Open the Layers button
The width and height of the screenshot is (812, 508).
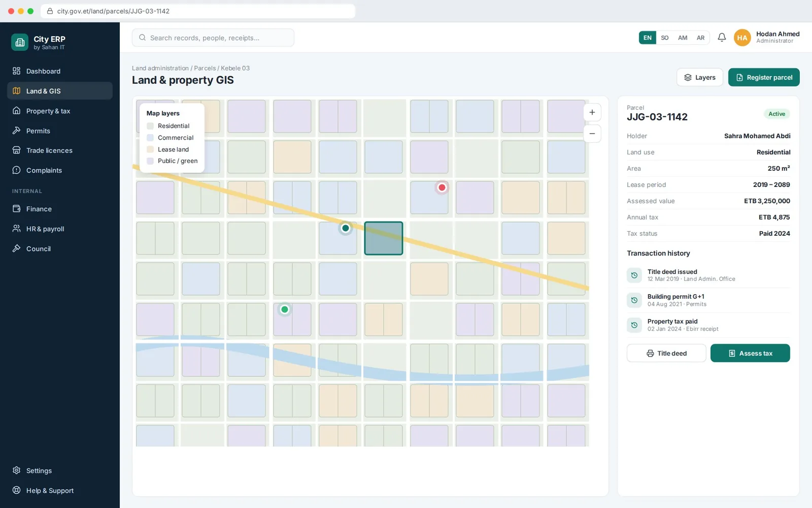point(700,77)
